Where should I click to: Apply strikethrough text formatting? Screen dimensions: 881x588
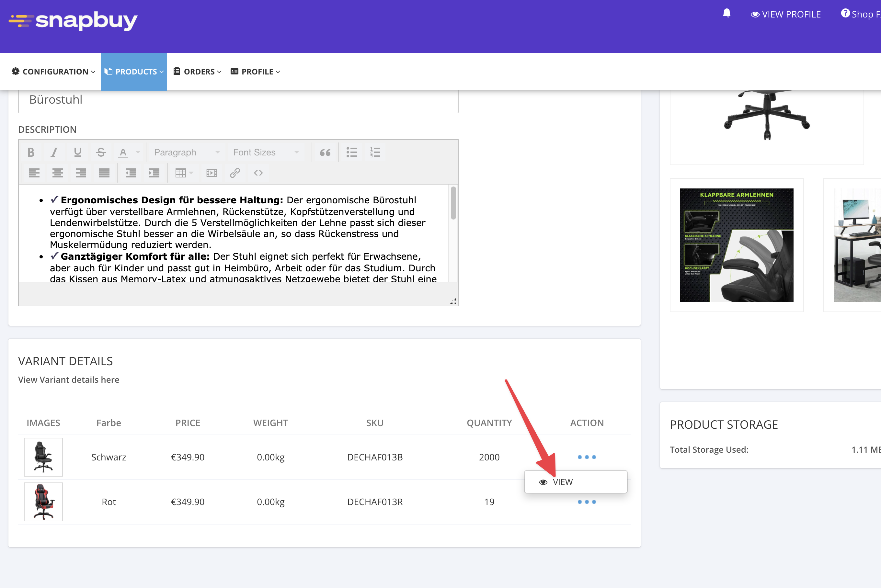click(x=100, y=152)
